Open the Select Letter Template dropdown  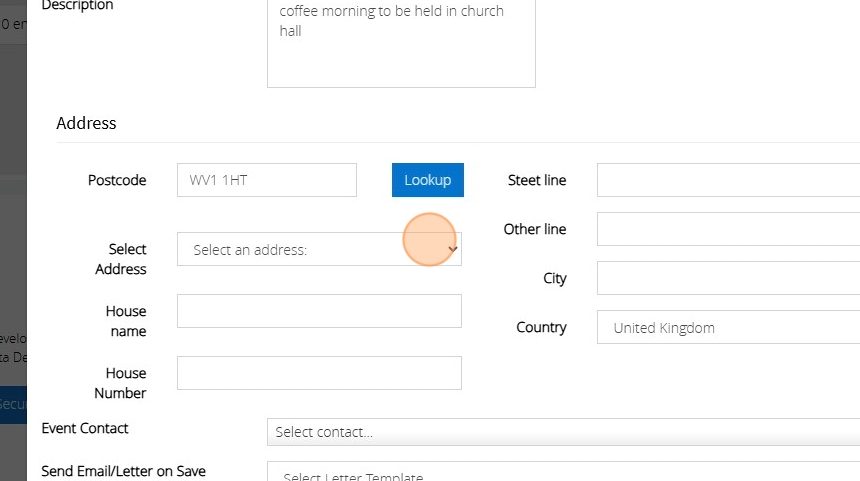click(562, 473)
